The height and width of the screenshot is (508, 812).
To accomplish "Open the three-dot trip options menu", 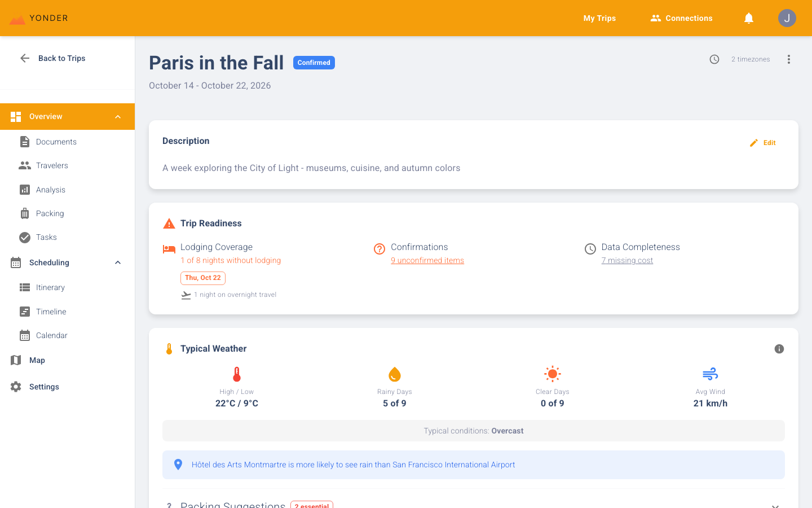I will (789, 59).
